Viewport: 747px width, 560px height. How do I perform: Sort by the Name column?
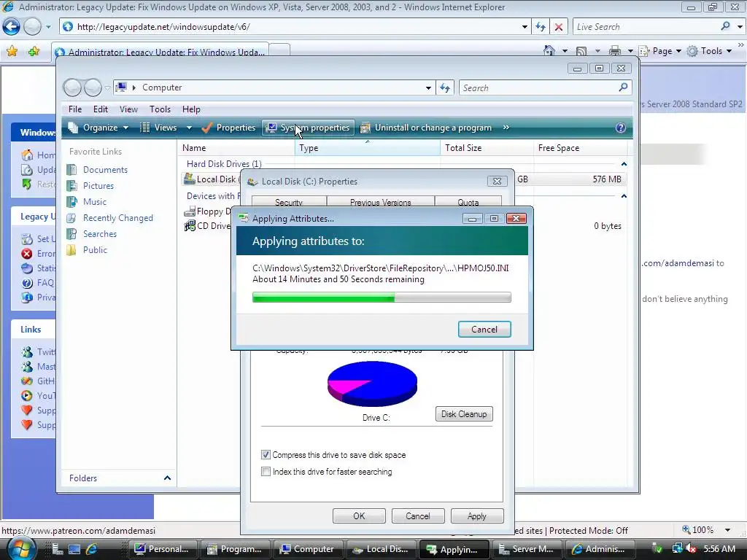click(236, 148)
